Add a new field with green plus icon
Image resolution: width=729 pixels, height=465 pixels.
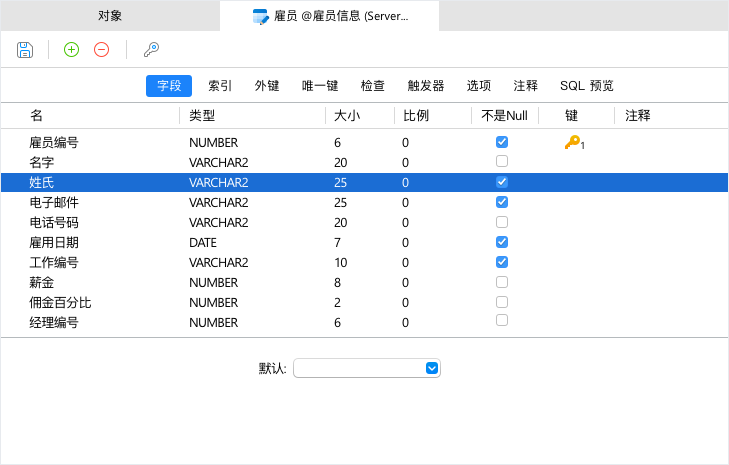pyautogui.click(x=71, y=50)
